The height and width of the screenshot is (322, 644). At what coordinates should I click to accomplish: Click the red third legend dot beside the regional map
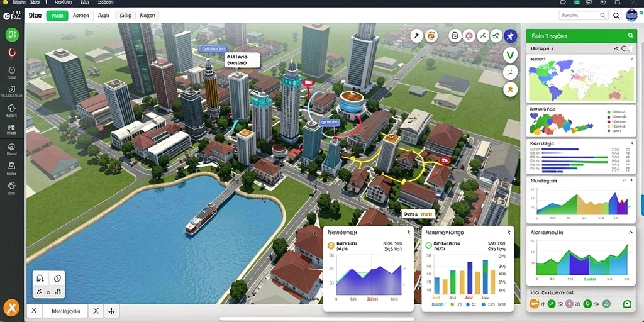[608, 122]
